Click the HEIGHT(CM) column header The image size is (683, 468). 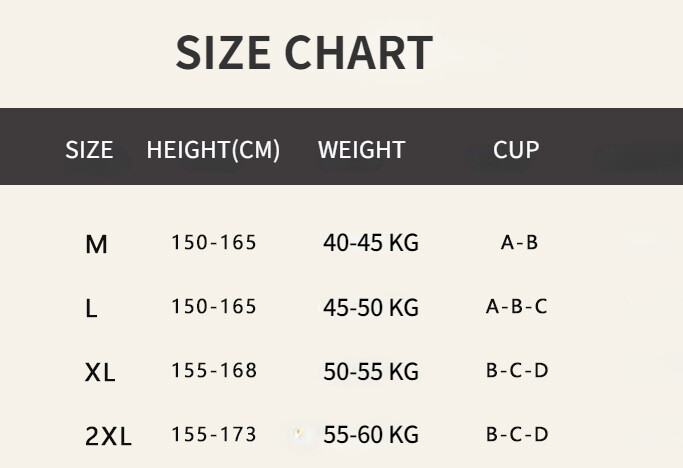click(213, 150)
